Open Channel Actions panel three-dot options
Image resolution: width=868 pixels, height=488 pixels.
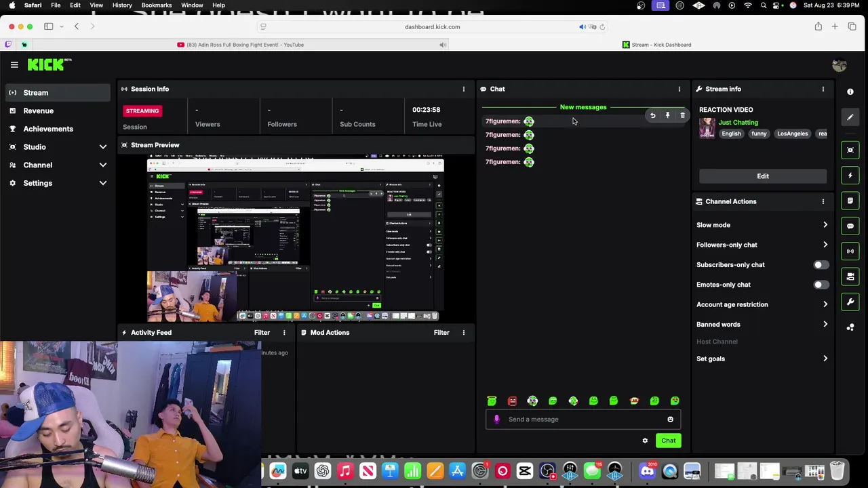[823, 201]
